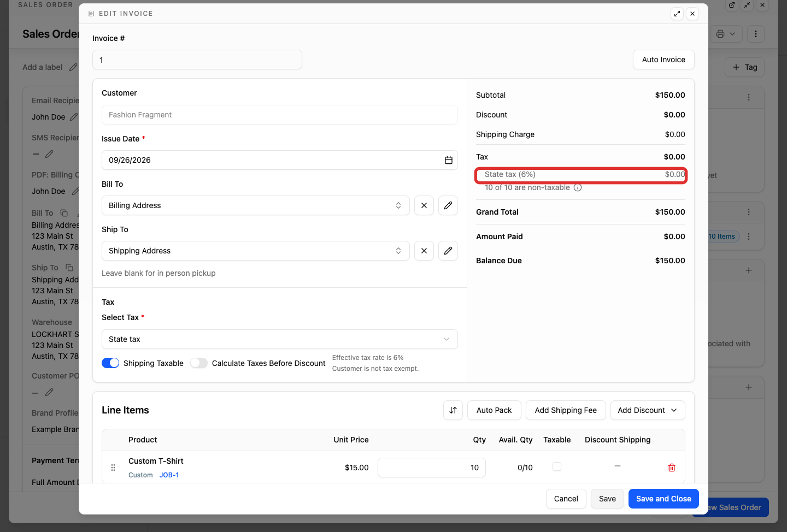787x532 pixels.
Task: Copy the Ship To address in Sales Order
Action: pos(69,268)
